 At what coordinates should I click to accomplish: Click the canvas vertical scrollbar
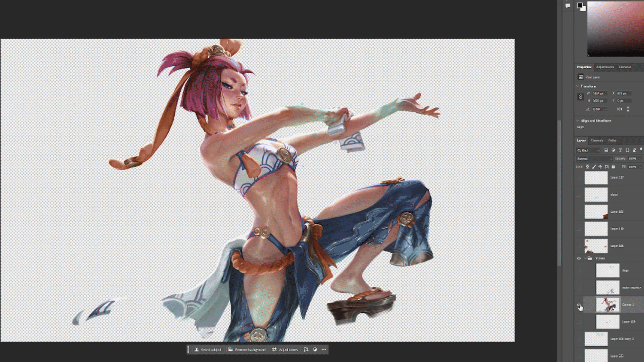pyautogui.click(x=559, y=193)
